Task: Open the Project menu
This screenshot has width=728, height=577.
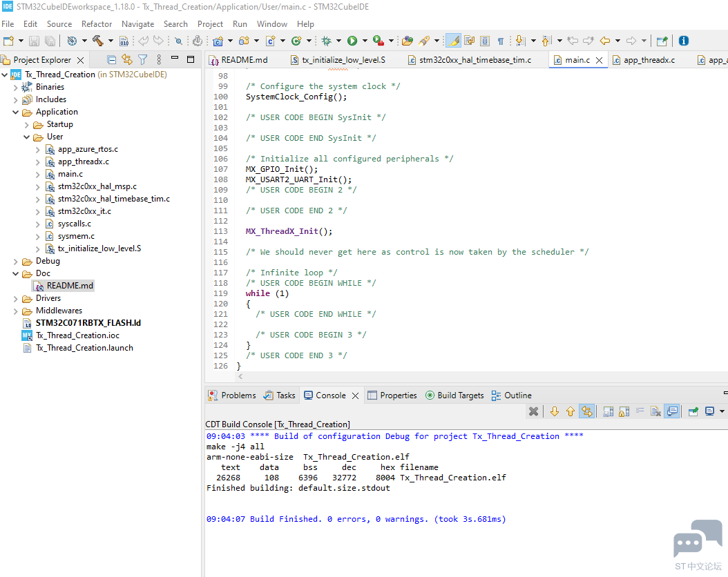Action: (x=211, y=24)
